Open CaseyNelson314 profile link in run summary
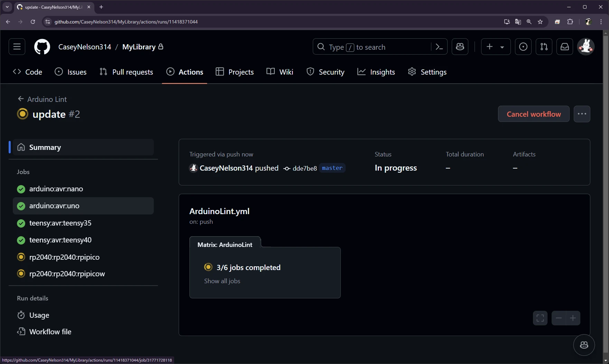 click(226, 168)
